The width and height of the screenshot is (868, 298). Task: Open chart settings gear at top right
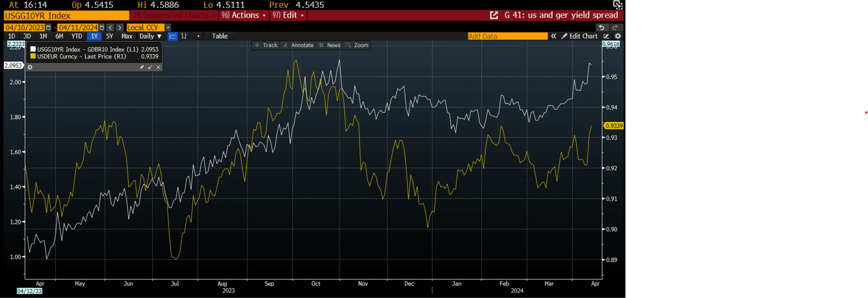[x=618, y=36]
